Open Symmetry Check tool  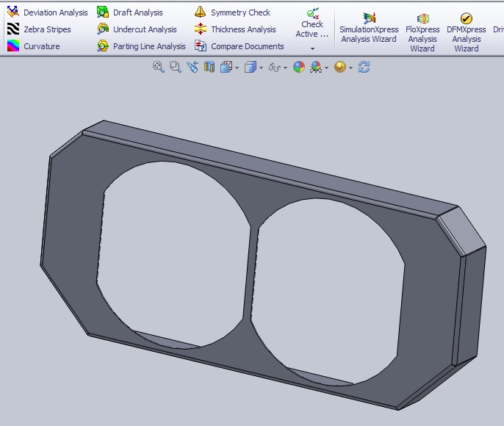coord(232,12)
